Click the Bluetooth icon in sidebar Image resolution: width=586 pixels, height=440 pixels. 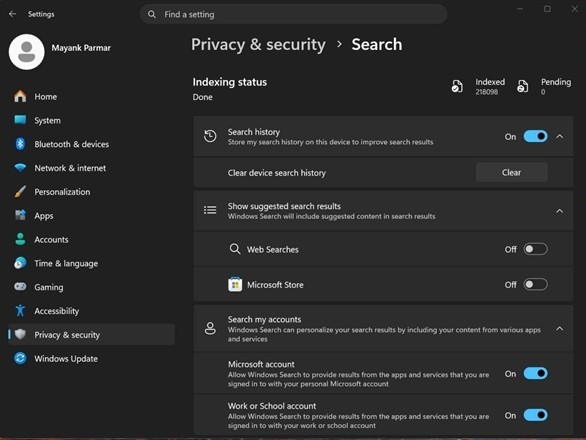(x=20, y=144)
